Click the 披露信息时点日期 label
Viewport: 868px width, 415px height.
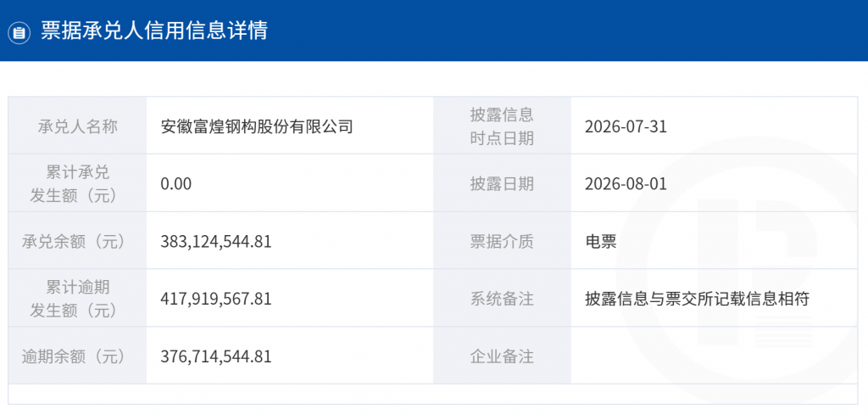tap(502, 126)
